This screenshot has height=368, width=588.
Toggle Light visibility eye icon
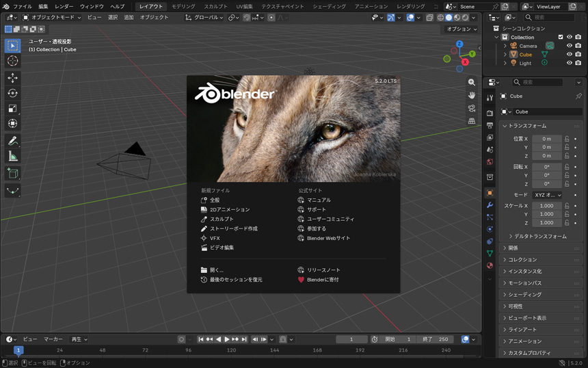(570, 63)
